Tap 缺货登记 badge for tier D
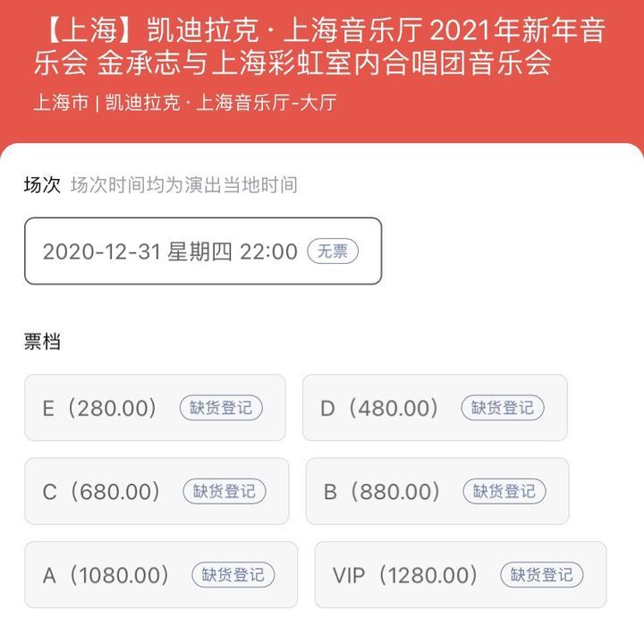This screenshot has width=644, height=644. point(503,409)
